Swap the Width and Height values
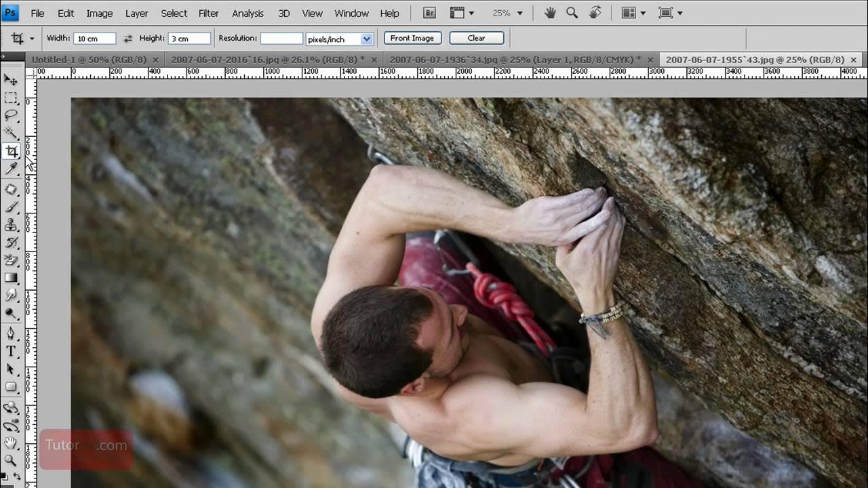 coord(127,39)
